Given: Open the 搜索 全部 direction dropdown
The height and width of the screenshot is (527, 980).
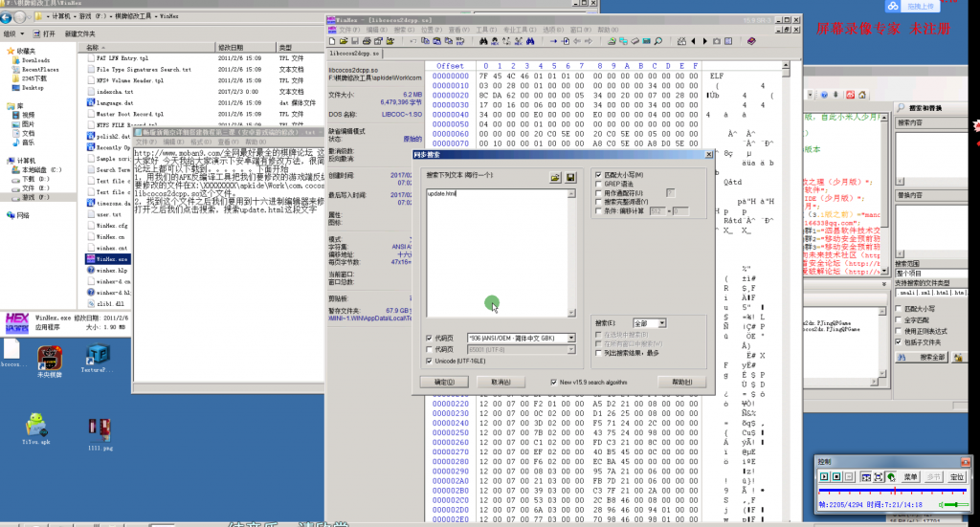Looking at the screenshot, I should [x=661, y=323].
